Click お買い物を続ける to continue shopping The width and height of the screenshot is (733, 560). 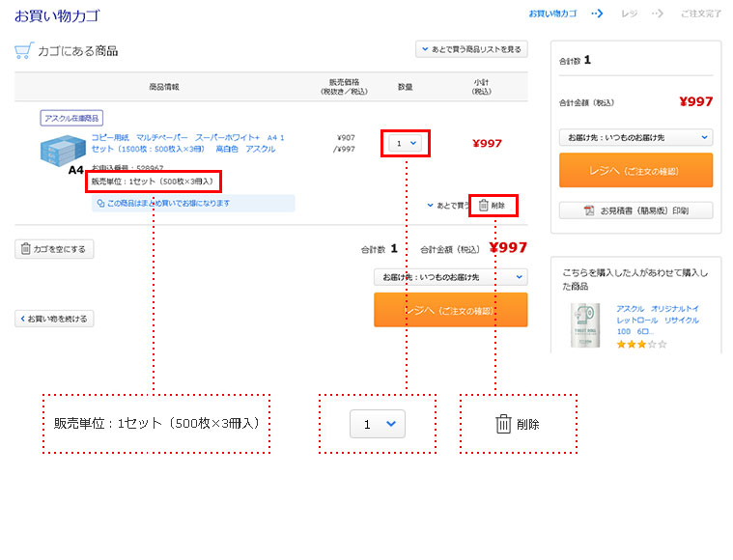pos(53,319)
